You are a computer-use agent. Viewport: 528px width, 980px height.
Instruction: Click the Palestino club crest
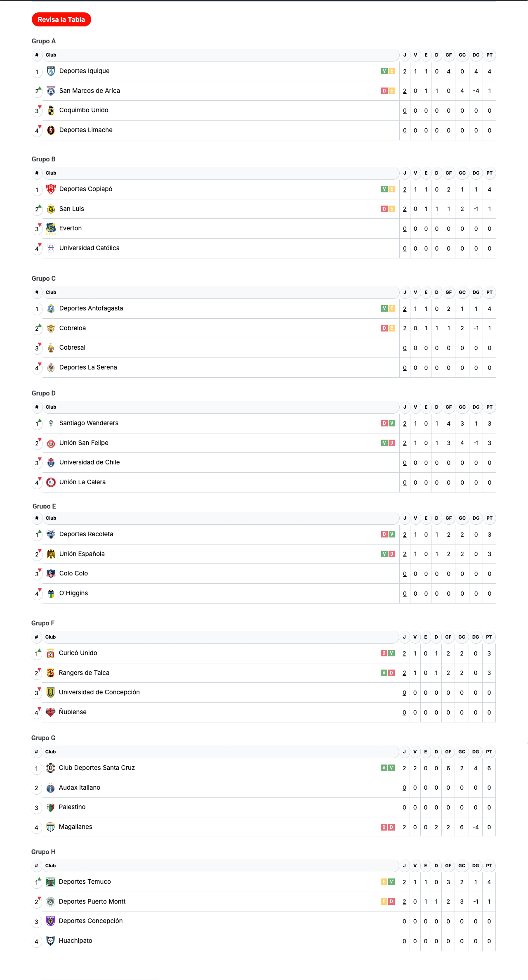pos(50,807)
